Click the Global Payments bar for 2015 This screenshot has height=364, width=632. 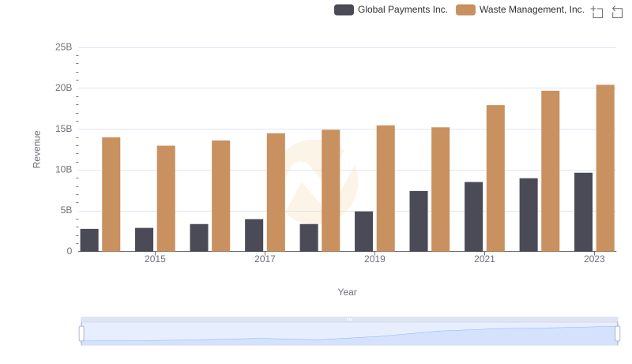pos(145,239)
